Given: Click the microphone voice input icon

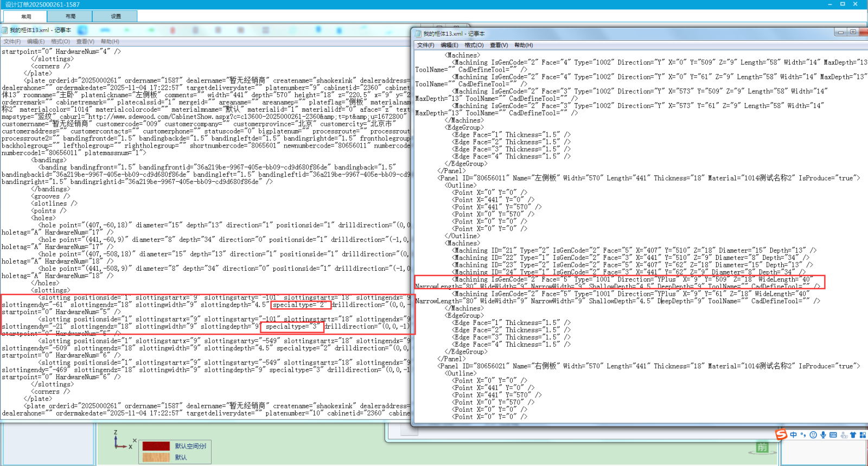Looking at the screenshot, I should tap(823, 435).
